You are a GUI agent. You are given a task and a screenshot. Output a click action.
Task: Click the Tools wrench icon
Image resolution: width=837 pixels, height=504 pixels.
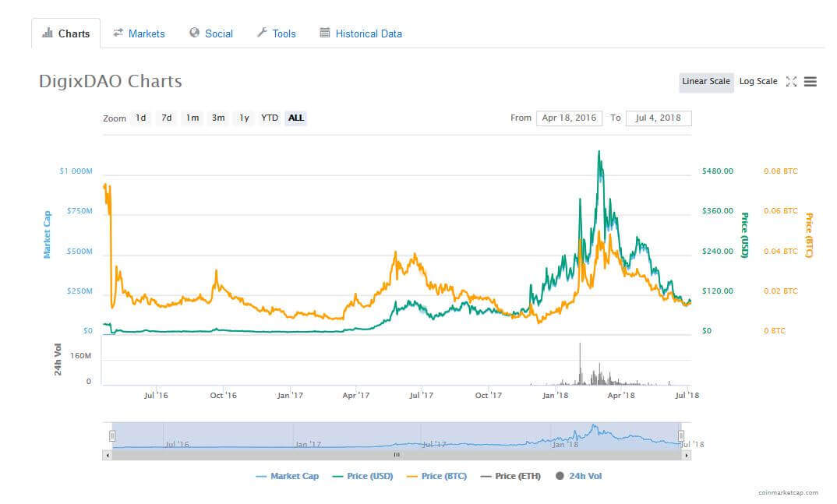tap(262, 33)
